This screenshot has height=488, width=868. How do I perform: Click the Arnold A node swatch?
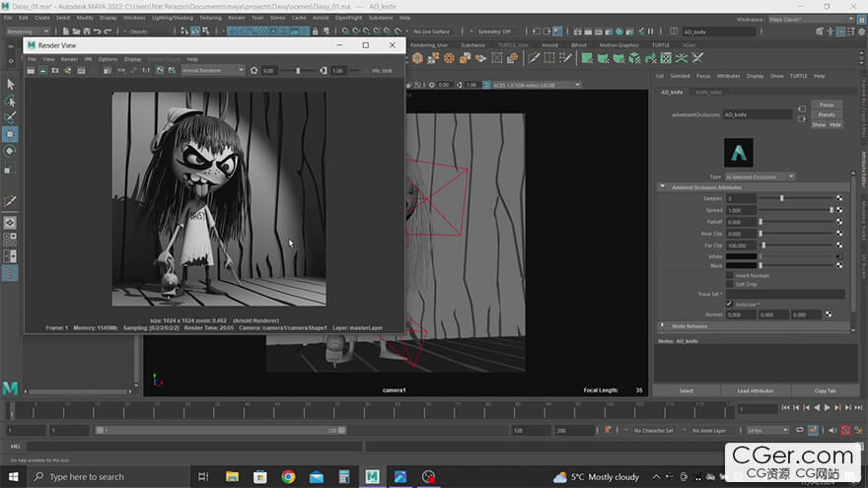[739, 153]
